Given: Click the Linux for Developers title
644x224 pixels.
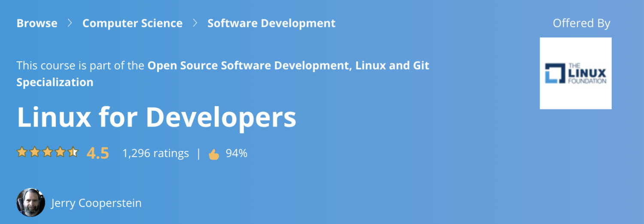Looking at the screenshot, I should click(156, 117).
